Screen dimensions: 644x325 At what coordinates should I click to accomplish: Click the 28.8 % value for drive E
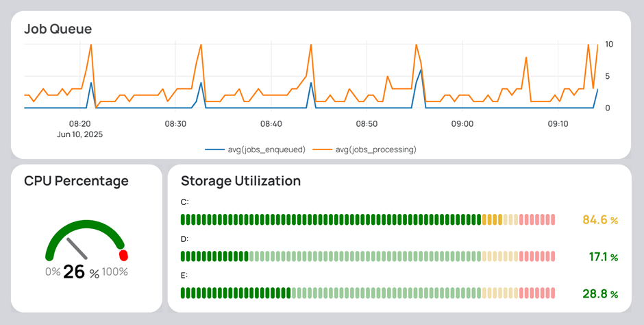click(x=600, y=293)
